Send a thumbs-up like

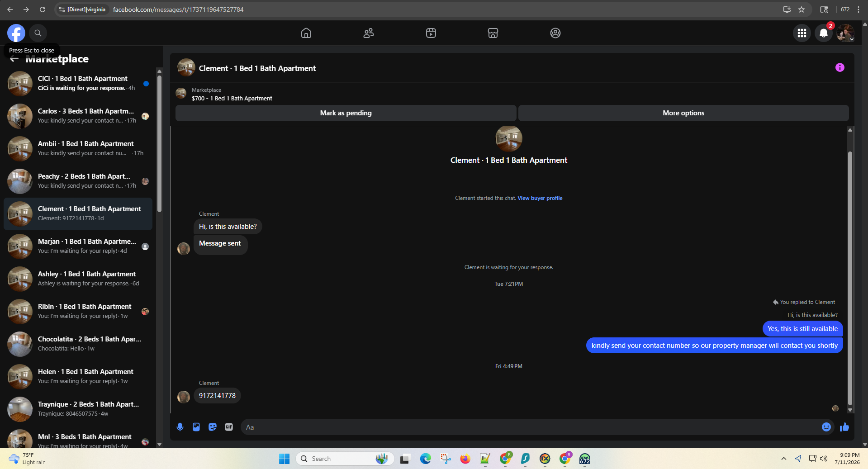[x=844, y=427]
